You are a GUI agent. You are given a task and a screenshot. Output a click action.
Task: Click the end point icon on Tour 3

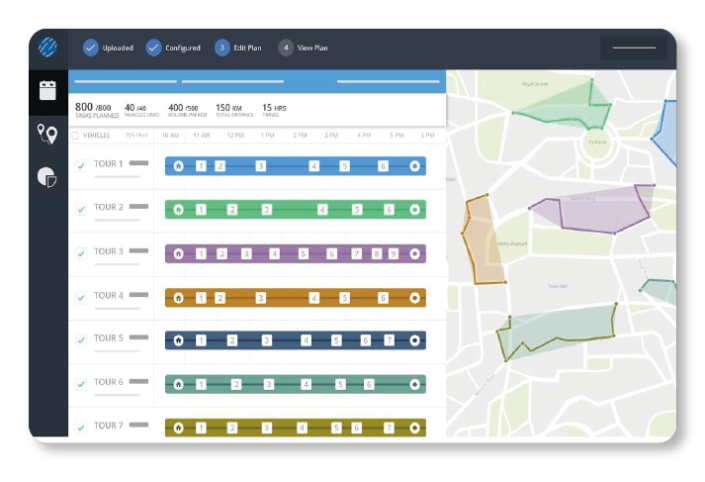tap(415, 254)
